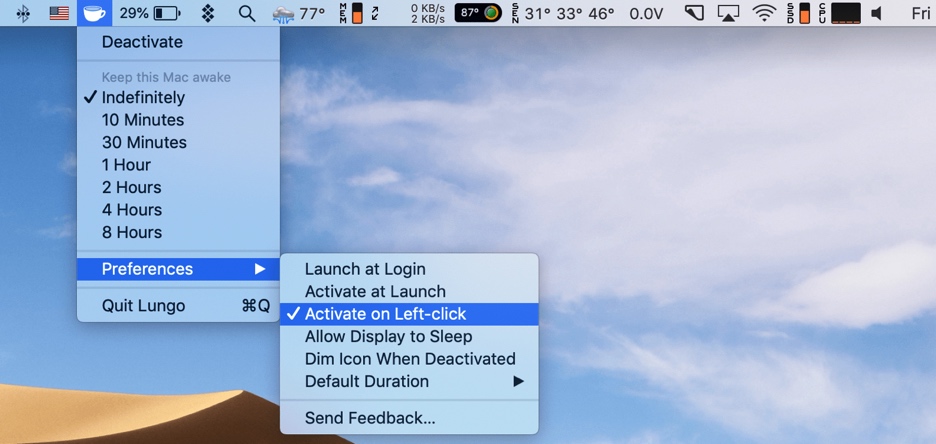Image resolution: width=936 pixels, height=444 pixels.
Task: Select 1 Hour duration
Action: coord(178,165)
